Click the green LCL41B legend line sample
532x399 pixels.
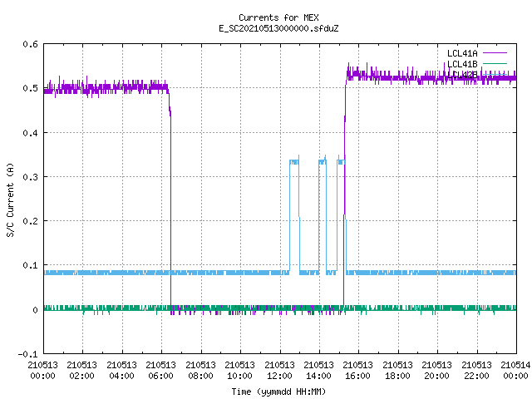(495, 63)
